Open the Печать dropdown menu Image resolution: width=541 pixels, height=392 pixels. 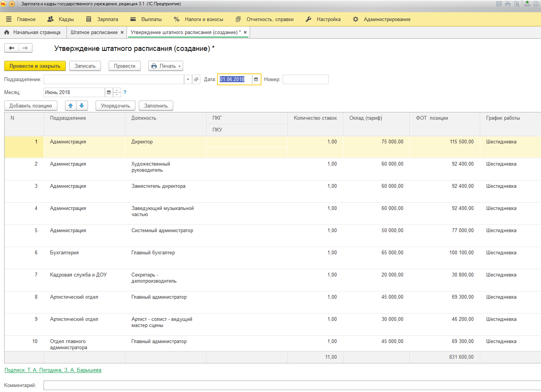coord(166,66)
